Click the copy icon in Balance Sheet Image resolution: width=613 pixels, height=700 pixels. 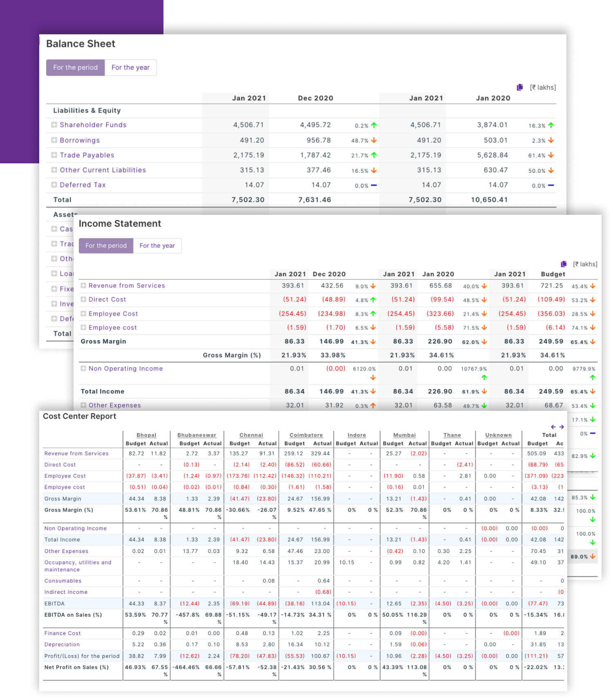520,87
